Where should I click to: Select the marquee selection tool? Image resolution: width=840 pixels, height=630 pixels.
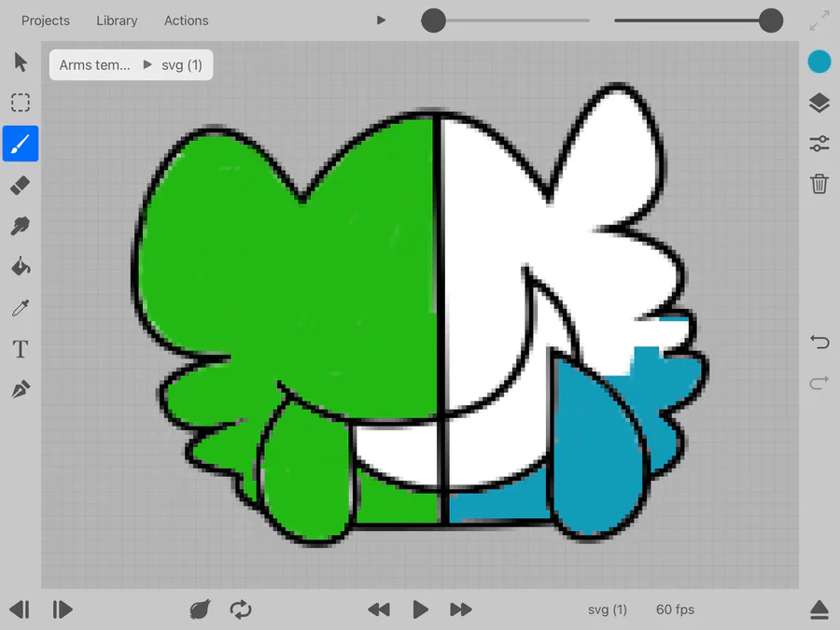click(21, 103)
